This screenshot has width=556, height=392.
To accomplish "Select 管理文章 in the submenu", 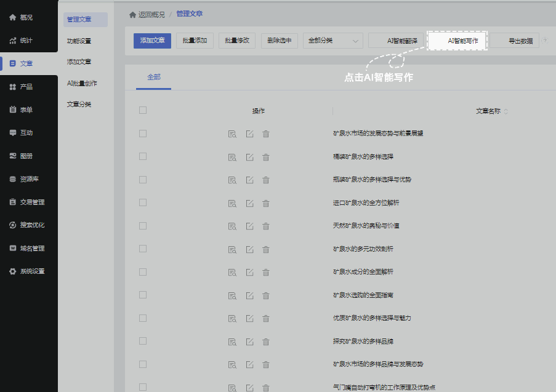I will click(x=86, y=20).
